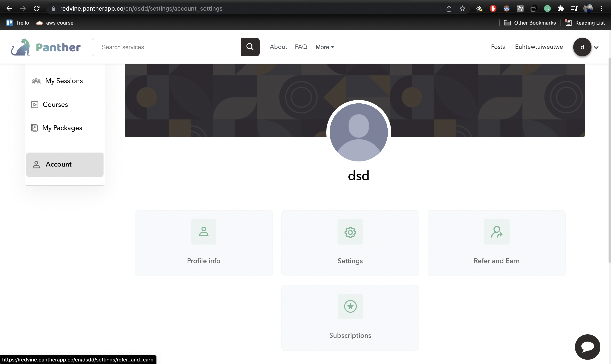Click the Panther logo
The height and width of the screenshot is (364, 611).
tap(46, 47)
